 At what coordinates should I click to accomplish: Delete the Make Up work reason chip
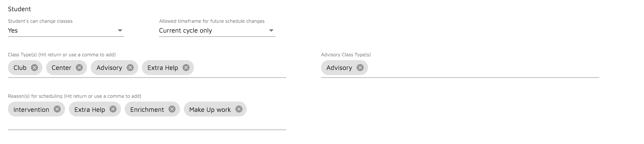[x=239, y=109]
